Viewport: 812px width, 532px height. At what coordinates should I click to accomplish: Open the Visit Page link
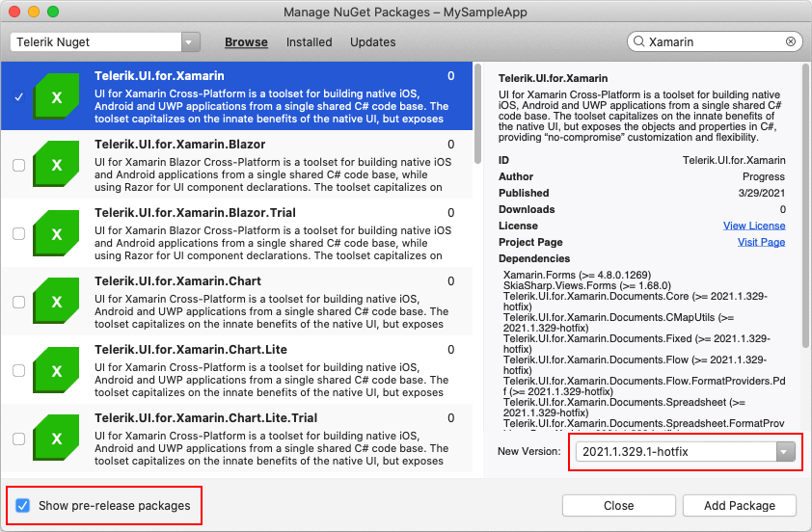[761, 242]
